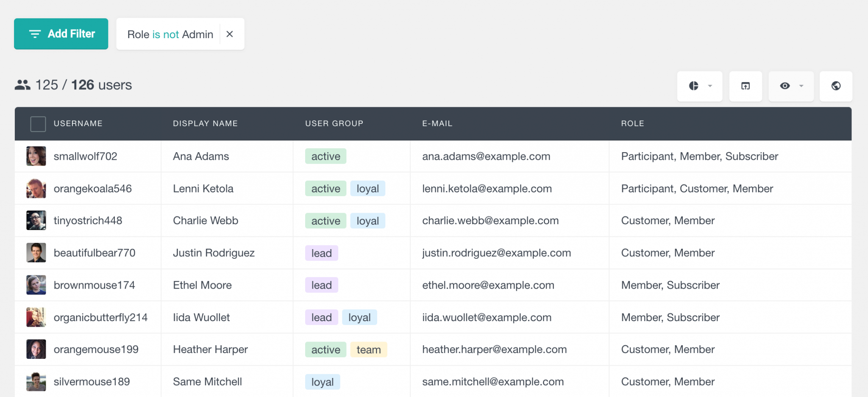Open the dropdown beside the eye icon
Screen dimensions: 868x397
pyautogui.click(x=801, y=86)
